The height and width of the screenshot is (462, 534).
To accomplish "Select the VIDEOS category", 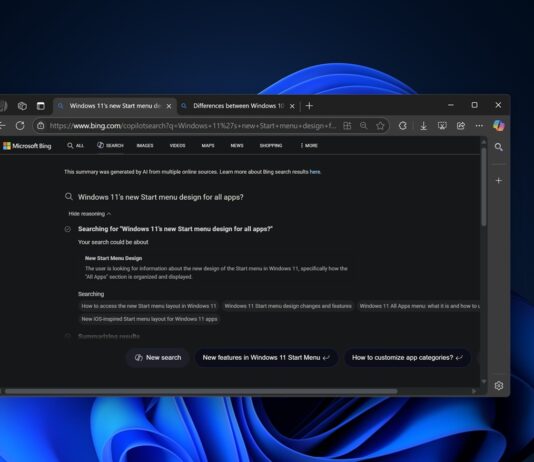I will (177, 146).
